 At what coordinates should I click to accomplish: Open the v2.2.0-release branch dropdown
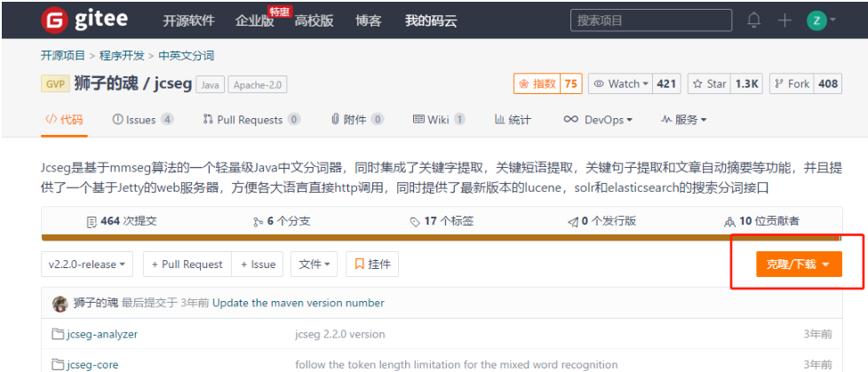click(87, 264)
